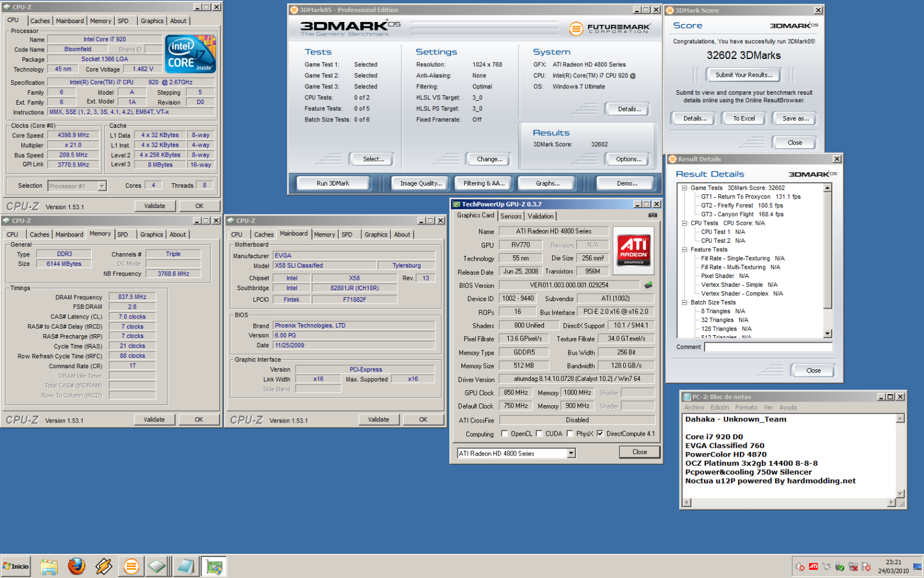This screenshot has width=924, height=578.
Task: Click Bloc de notas horizontal scroll right arrow
Action: pyautogui.click(x=891, y=502)
